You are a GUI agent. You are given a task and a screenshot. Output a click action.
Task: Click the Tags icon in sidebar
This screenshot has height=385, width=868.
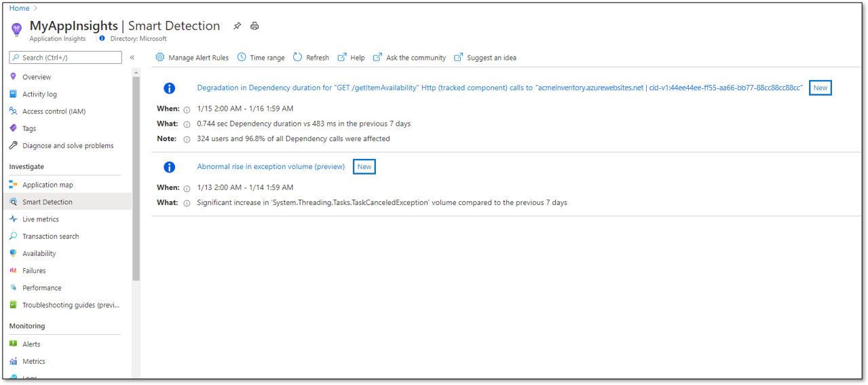coord(13,128)
